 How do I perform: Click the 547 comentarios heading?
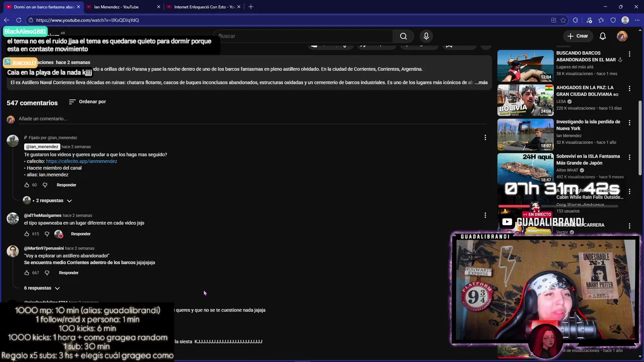click(32, 103)
